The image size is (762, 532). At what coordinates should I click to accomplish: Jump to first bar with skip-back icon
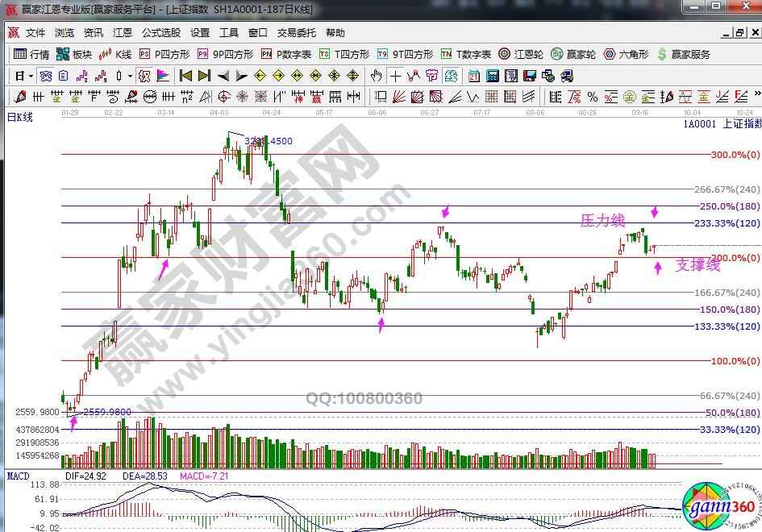click(185, 76)
